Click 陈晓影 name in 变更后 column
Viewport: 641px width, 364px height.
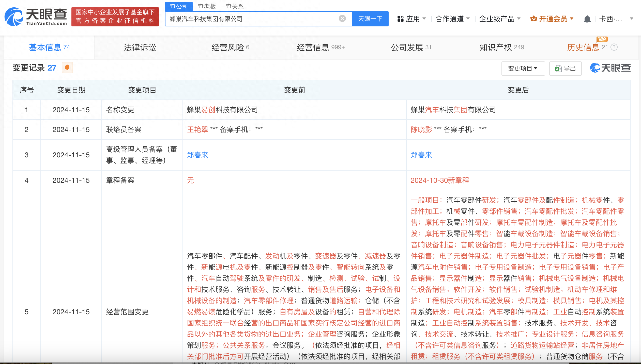pyautogui.click(x=421, y=129)
